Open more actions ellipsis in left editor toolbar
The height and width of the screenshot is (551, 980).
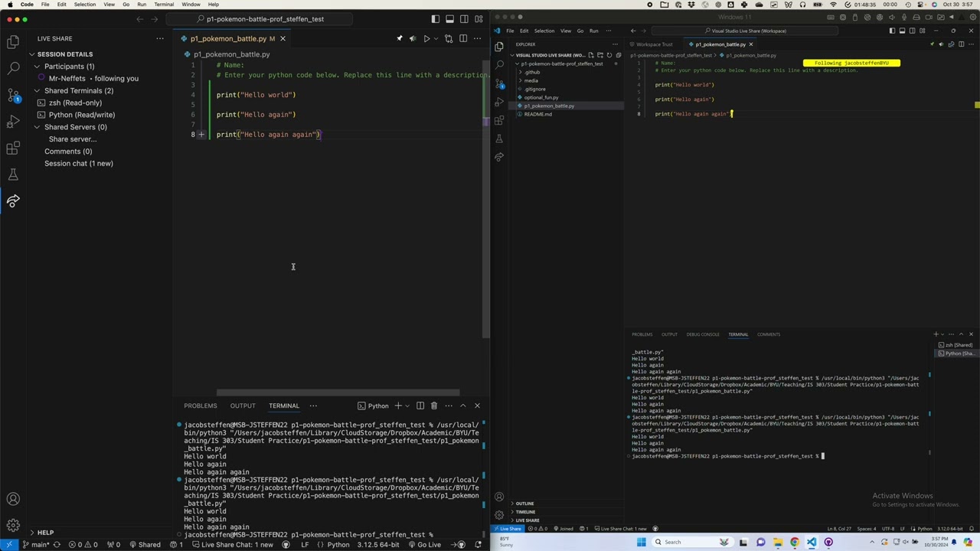[x=479, y=38]
